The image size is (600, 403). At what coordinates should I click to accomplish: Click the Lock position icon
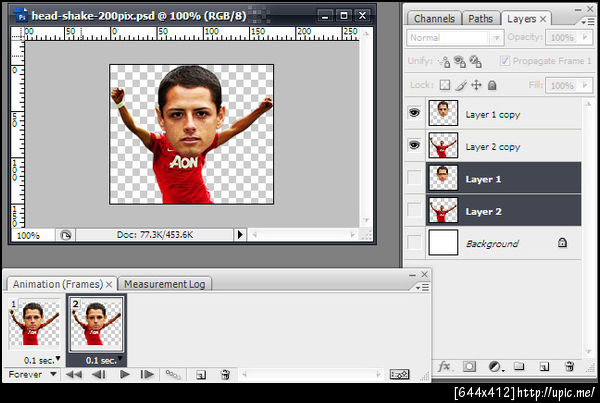point(476,85)
